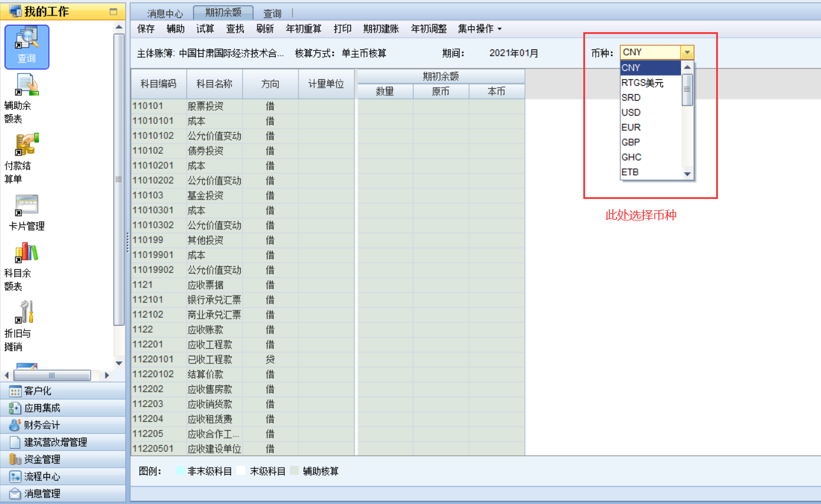Click the 原币 column header
821x504 pixels.
(x=441, y=91)
